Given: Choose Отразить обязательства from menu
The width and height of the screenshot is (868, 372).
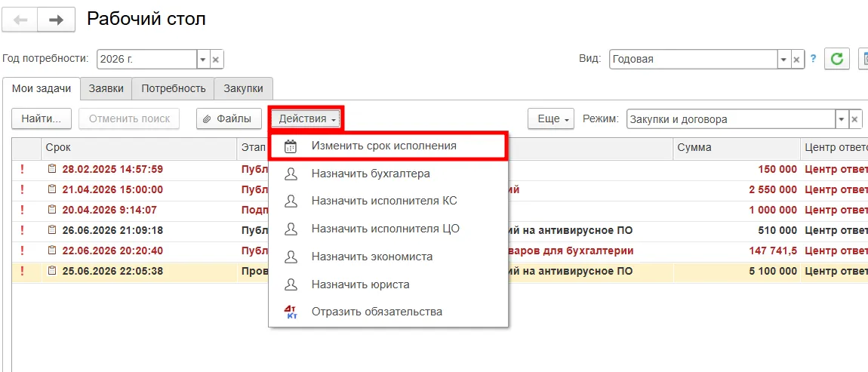Looking at the screenshot, I should [388, 312].
